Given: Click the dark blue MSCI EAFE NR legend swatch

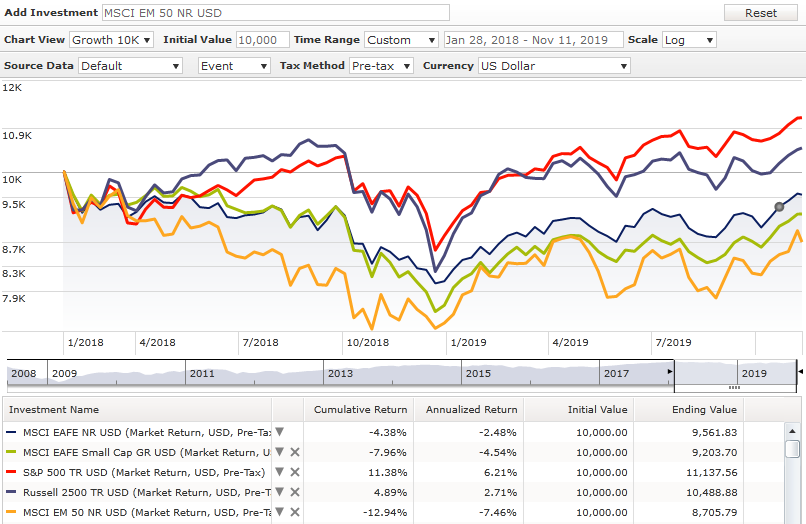Looking at the screenshot, I should pyautogui.click(x=11, y=432).
